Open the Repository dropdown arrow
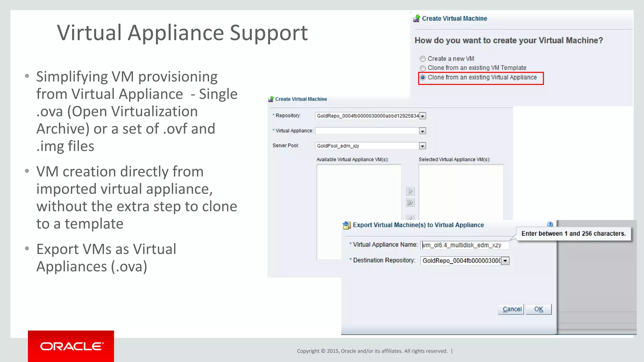 423,116
